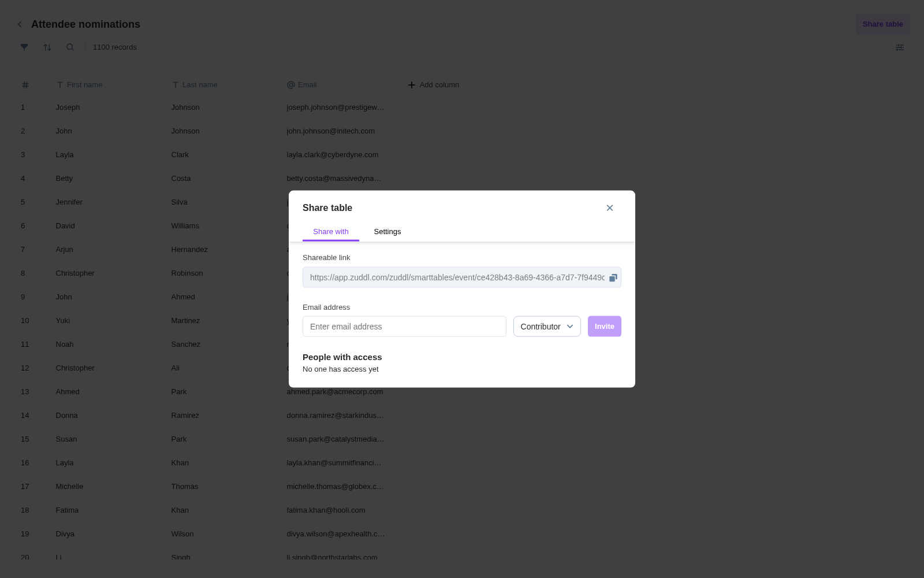924x578 pixels.
Task: Click the Robinson last name cell
Action: coord(222,273)
